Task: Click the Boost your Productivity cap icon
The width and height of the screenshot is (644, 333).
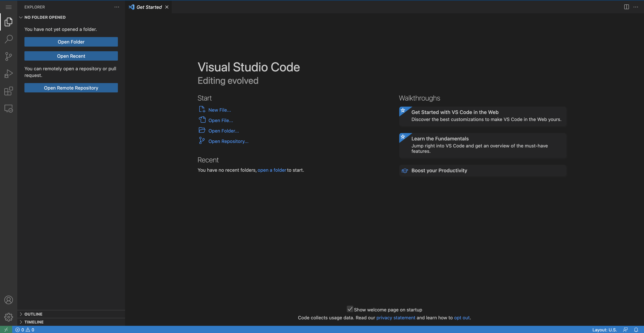Action: pyautogui.click(x=405, y=171)
